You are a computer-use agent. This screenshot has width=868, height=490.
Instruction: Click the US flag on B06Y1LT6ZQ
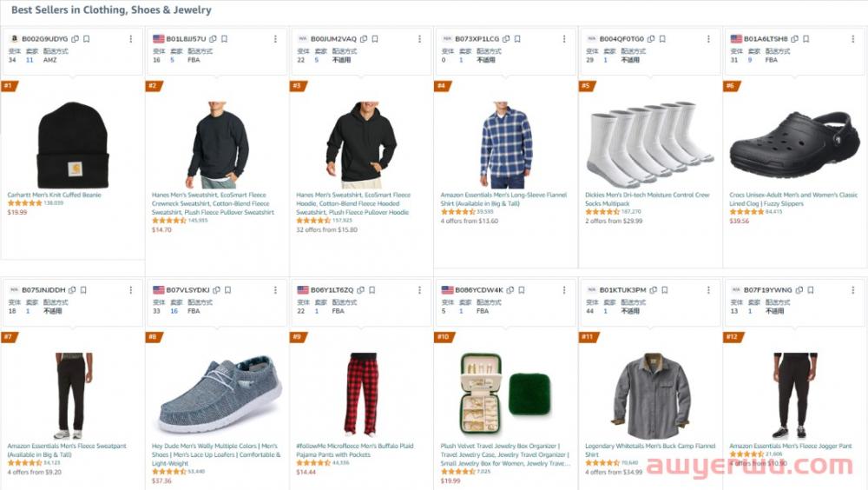(303, 289)
